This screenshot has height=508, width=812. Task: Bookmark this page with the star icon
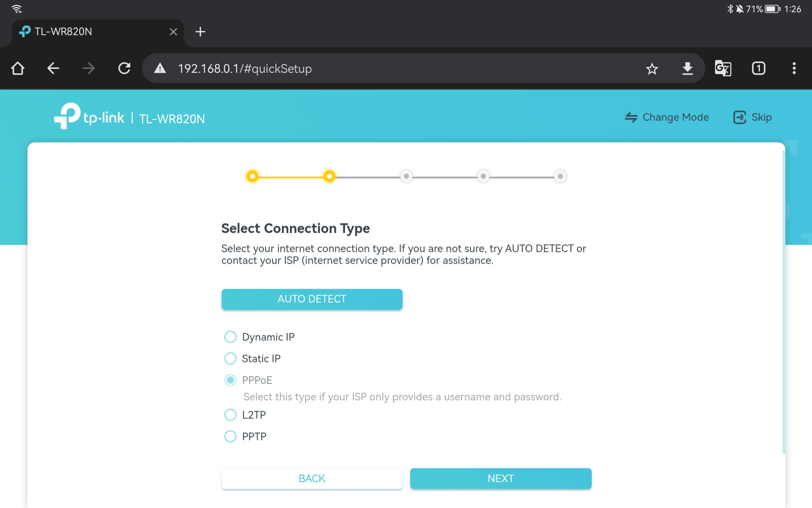coord(652,69)
